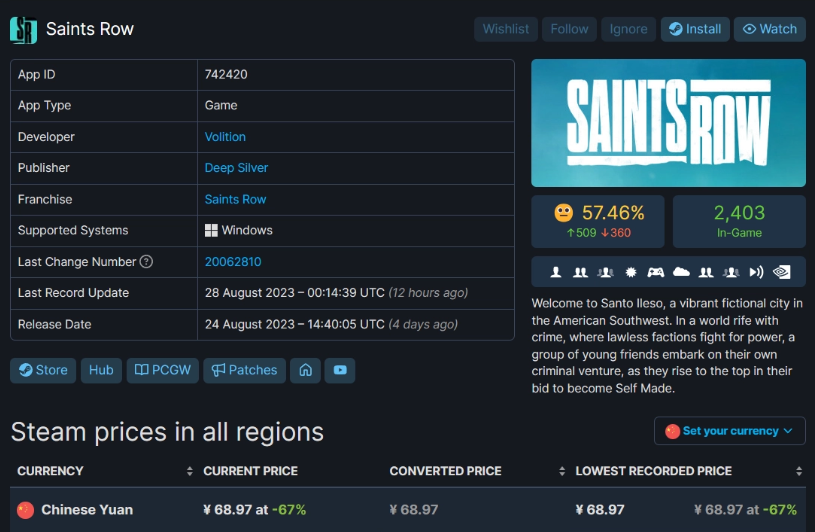Open the single-player feature icon
Viewport: 815px width, 532px height.
[x=556, y=272]
